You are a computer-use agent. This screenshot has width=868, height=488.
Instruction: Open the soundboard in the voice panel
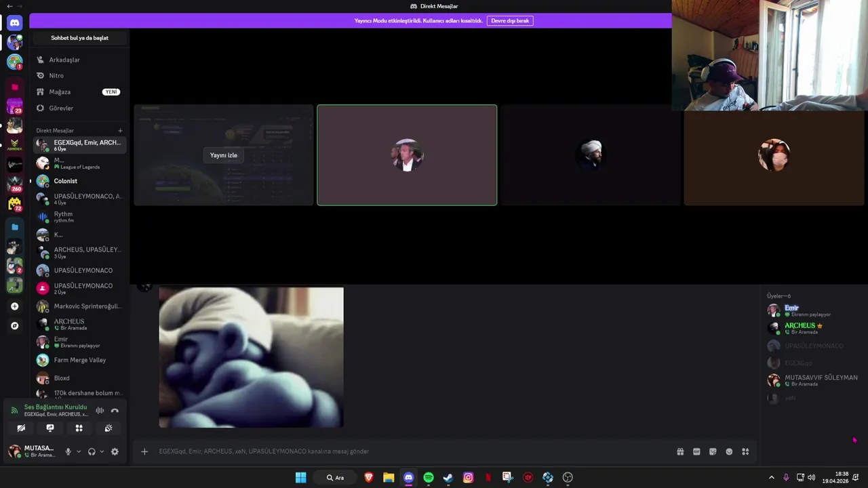pos(108,428)
